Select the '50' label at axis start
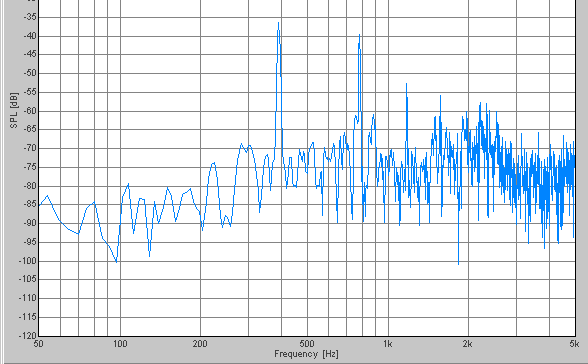The width and height of the screenshot is (588, 364). point(38,344)
